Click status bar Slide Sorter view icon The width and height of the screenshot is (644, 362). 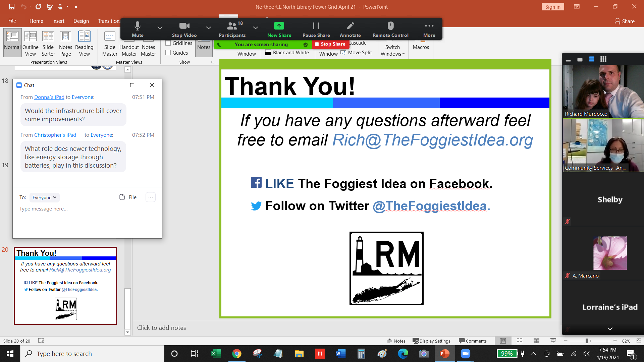coord(520,341)
